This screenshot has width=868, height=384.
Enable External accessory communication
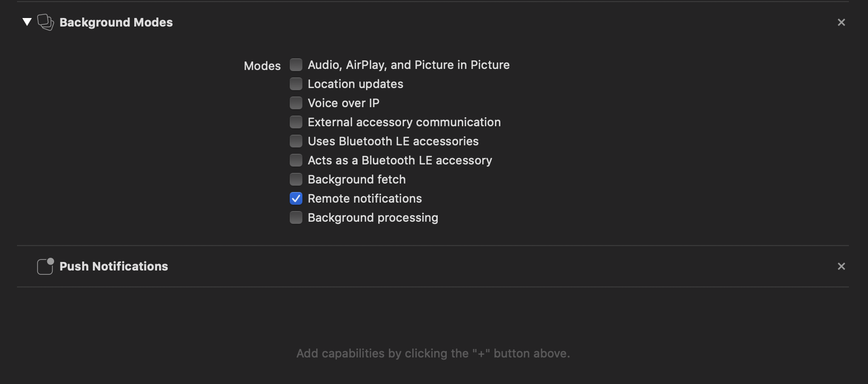[x=296, y=122]
